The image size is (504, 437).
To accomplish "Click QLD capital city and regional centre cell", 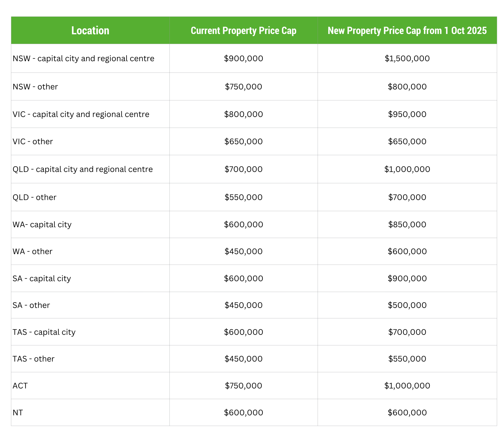I will pos(83,169).
